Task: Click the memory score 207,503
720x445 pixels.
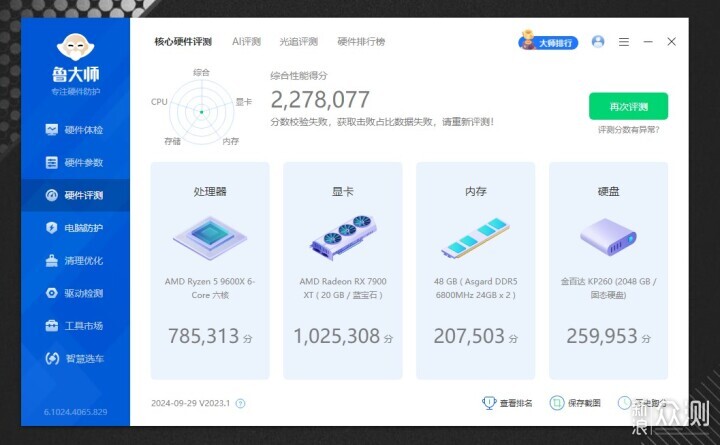Action: tap(469, 336)
